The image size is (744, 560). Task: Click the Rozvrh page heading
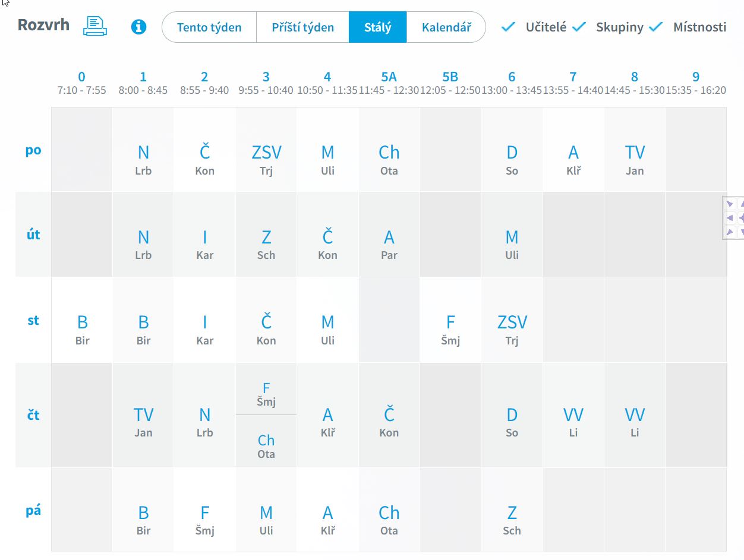43,25
